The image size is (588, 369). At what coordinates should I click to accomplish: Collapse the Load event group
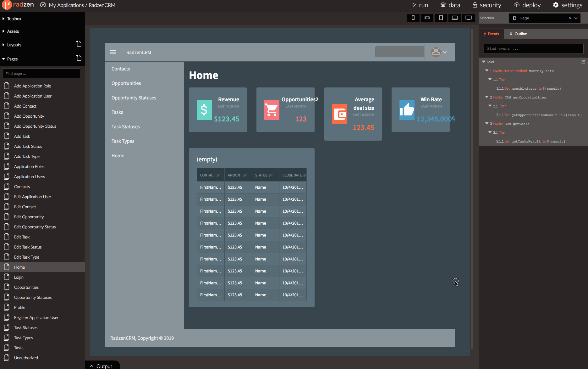[484, 62]
